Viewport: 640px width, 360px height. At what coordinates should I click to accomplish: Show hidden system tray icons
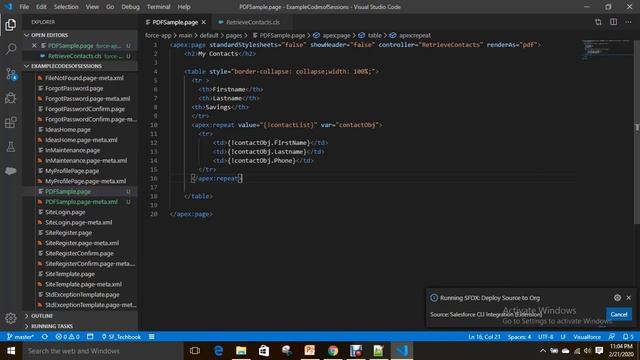(x=542, y=351)
